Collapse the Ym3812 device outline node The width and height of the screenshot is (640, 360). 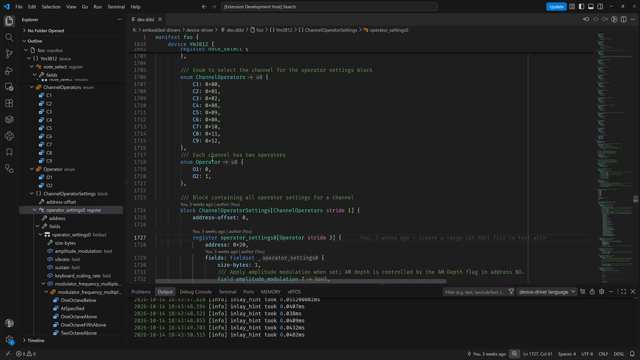[x=29, y=58]
